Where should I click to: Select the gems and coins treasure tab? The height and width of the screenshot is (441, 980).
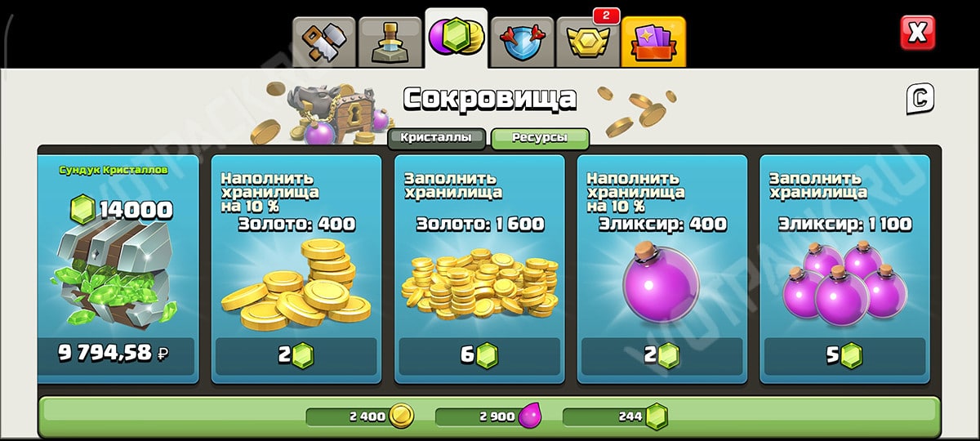pos(456,38)
